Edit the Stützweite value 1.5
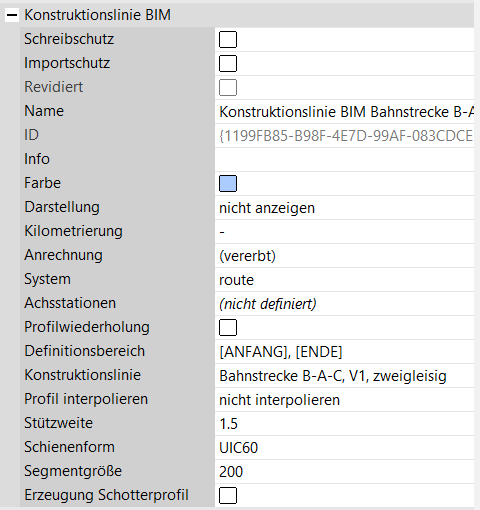The height and width of the screenshot is (510, 480). [x=345, y=424]
